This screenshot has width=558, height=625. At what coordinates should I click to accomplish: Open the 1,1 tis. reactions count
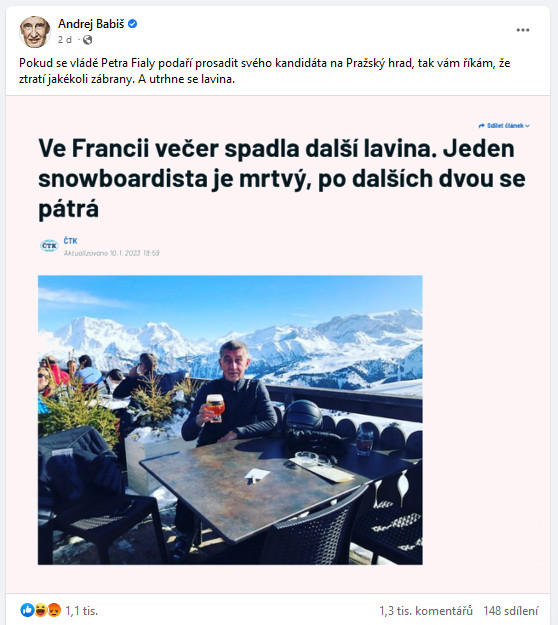pyautogui.click(x=81, y=611)
